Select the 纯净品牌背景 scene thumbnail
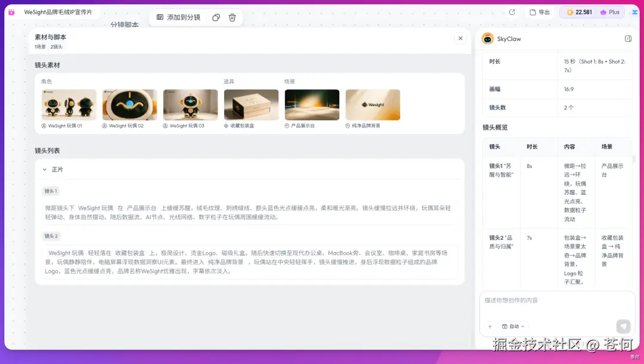This screenshot has width=644, height=364. [373, 105]
